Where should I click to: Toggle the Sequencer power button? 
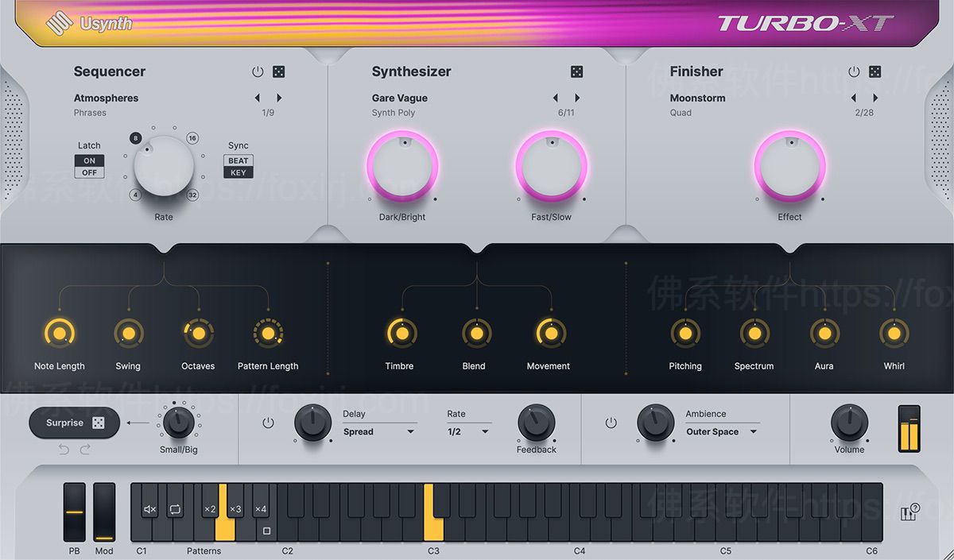coord(258,71)
